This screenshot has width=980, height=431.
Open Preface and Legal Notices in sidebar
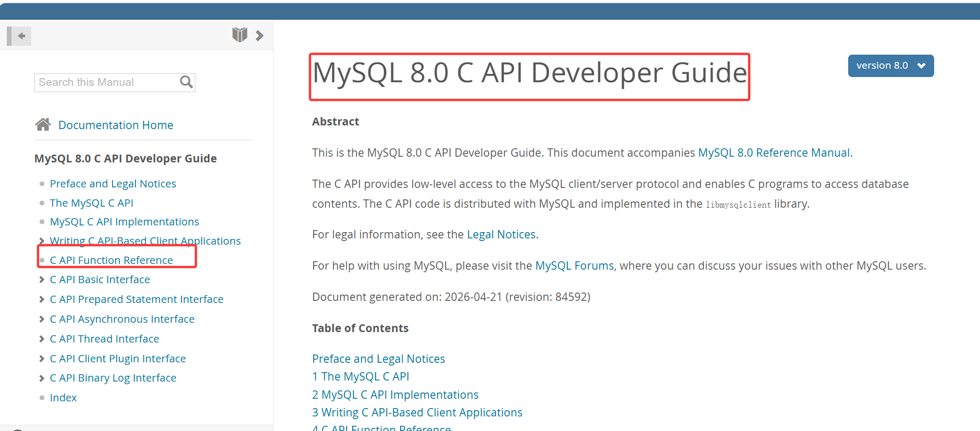113,184
